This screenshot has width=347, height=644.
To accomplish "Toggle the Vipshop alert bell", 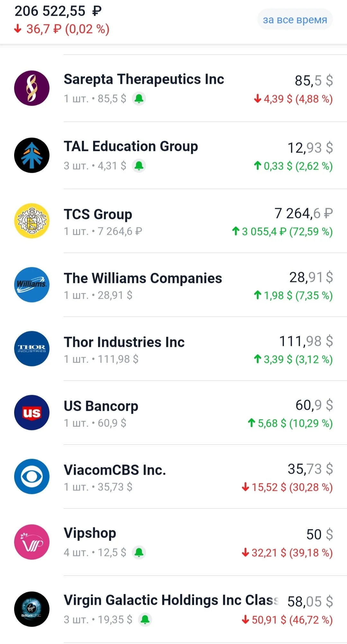I will click(x=139, y=552).
